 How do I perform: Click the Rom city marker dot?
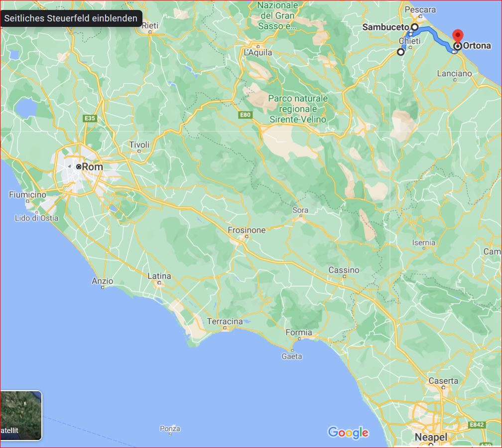pos(79,166)
